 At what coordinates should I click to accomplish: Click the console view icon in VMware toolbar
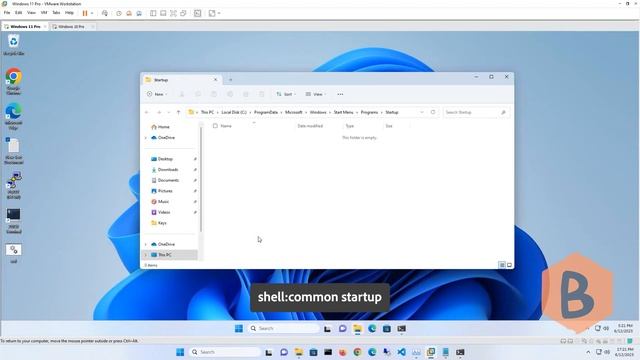[x=198, y=13]
